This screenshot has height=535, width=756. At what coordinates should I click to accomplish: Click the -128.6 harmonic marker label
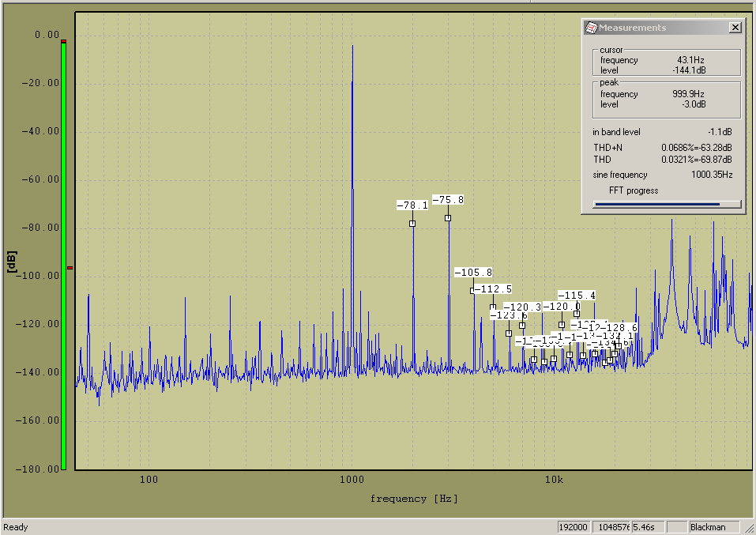click(x=619, y=327)
